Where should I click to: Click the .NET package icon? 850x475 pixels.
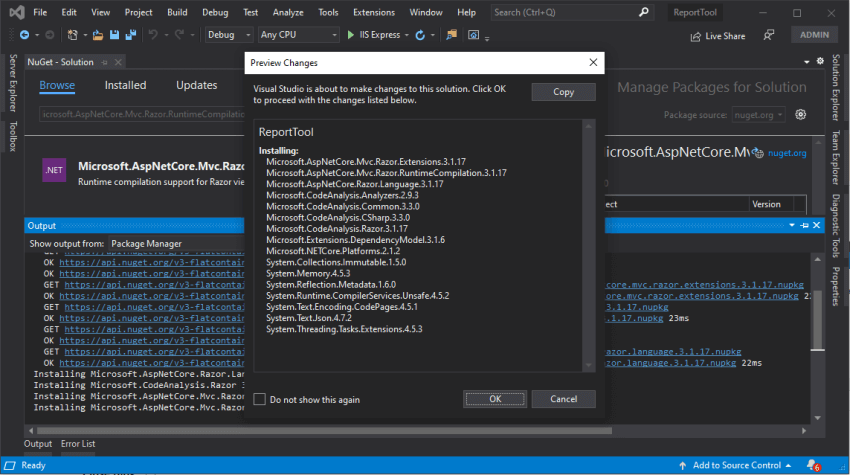click(54, 170)
